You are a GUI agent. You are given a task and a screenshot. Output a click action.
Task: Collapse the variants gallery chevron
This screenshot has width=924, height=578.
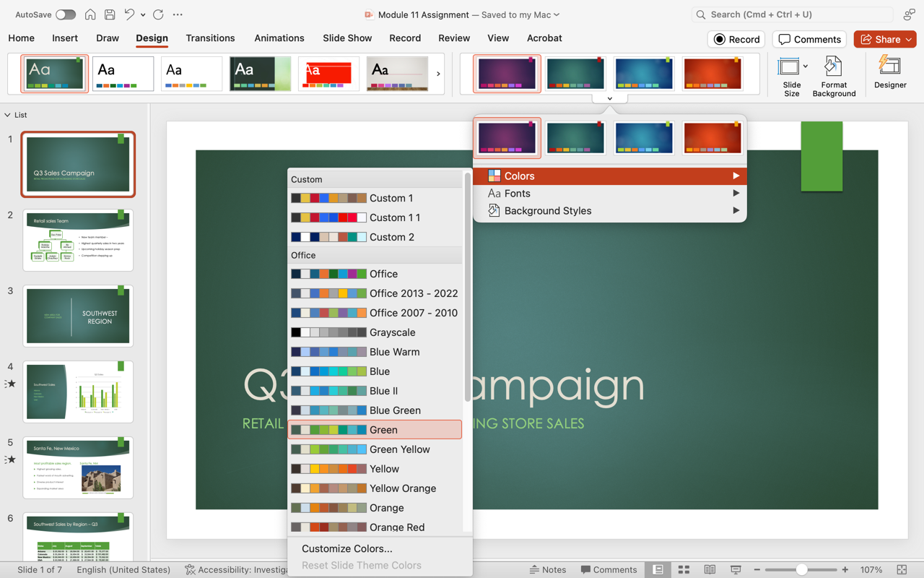tap(610, 98)
